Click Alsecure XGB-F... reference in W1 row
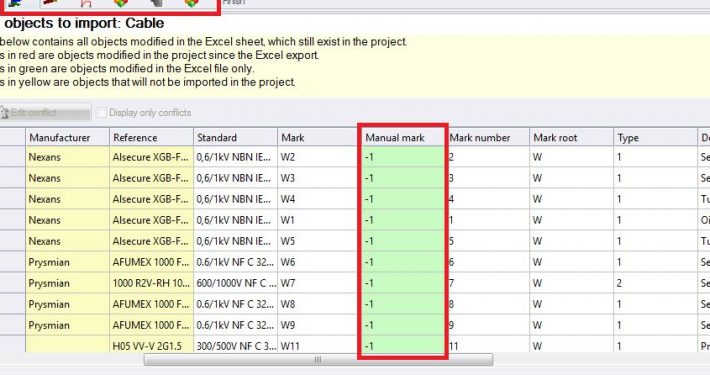This screenshot has width=710, height=375. click(x=151, y=220)
